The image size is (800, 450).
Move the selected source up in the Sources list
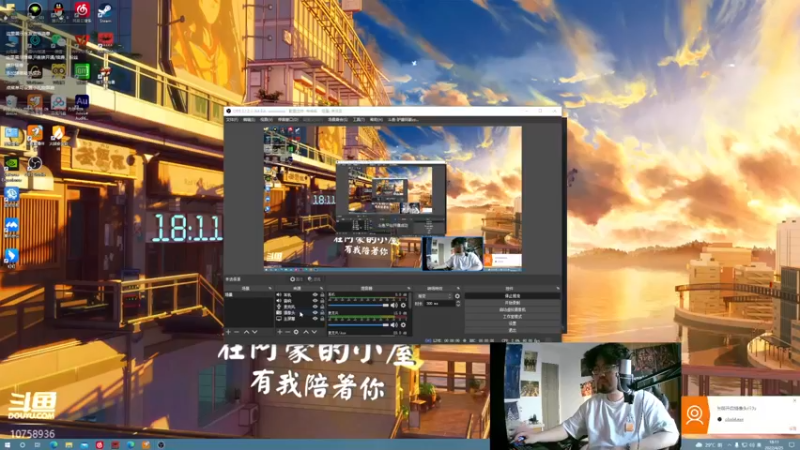click(x=306, y=332)
